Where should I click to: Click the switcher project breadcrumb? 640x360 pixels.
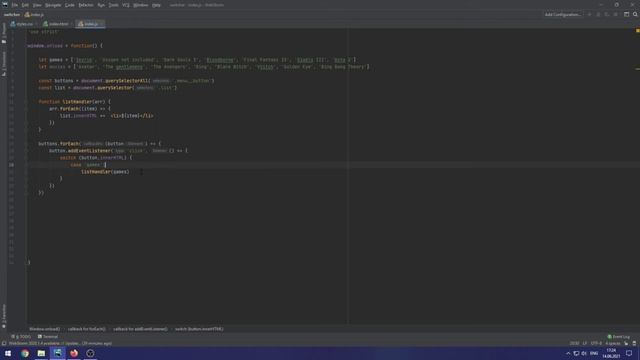12,15
